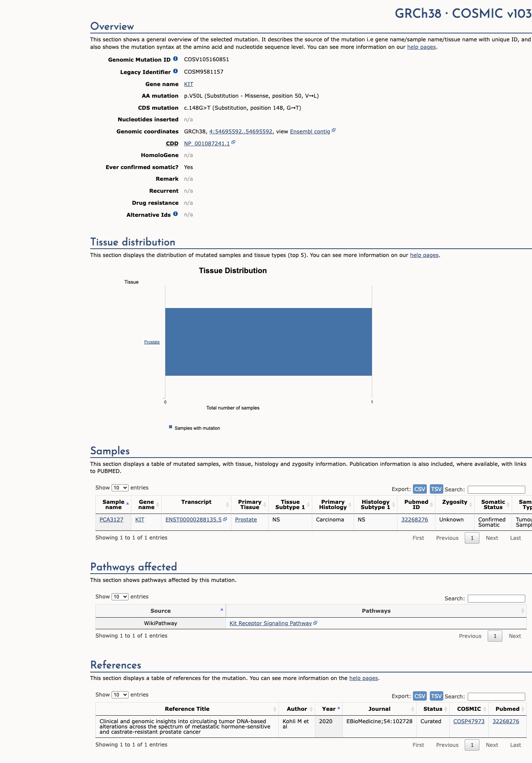Open the Samples table entries-per-page dropdown
The width and height of the screenshot is (532, 763).
click(120, 488)
